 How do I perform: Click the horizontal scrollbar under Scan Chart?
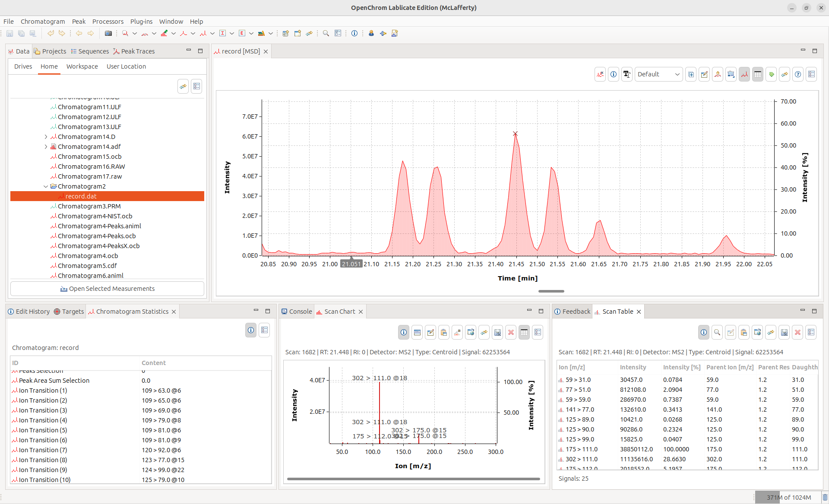[413, 479]
